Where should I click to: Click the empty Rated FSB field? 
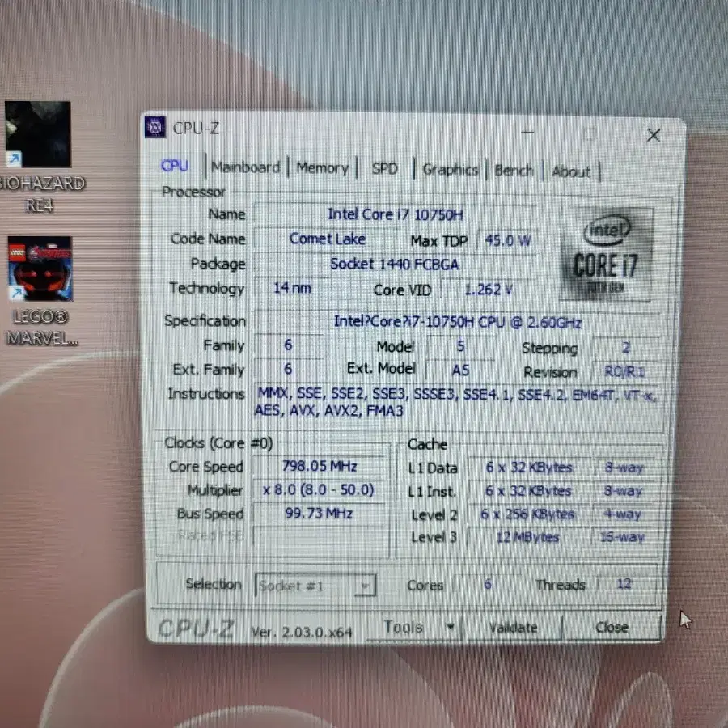point(320,537)
